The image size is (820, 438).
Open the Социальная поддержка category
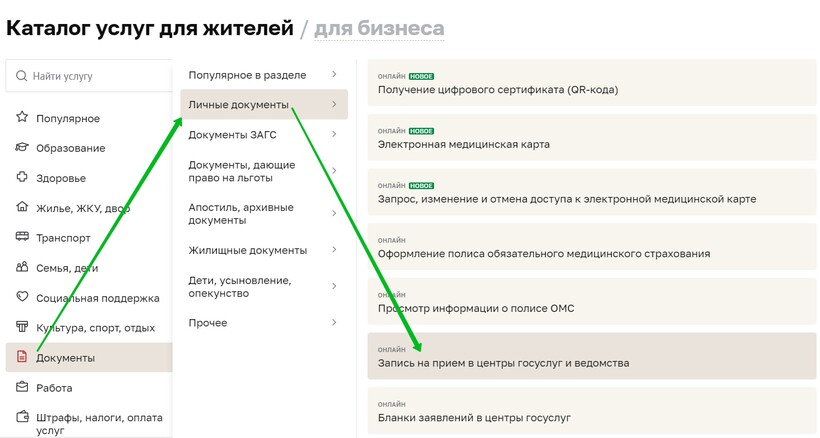(x=98, y=298)
